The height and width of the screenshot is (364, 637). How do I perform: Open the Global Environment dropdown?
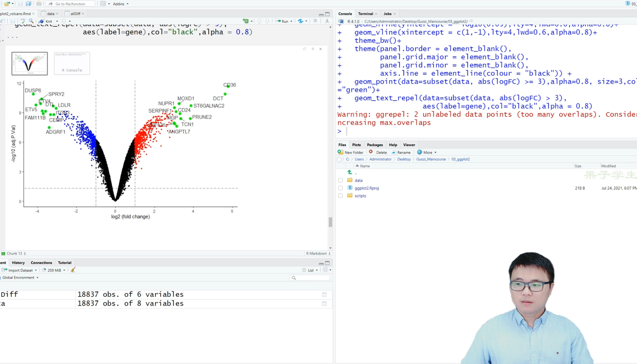pos(20,277)
